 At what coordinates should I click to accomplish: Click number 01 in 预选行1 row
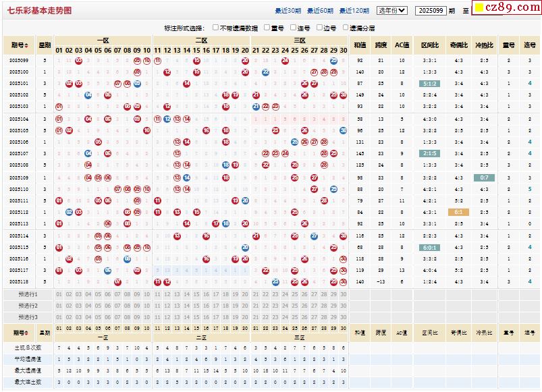coord(59,294)
